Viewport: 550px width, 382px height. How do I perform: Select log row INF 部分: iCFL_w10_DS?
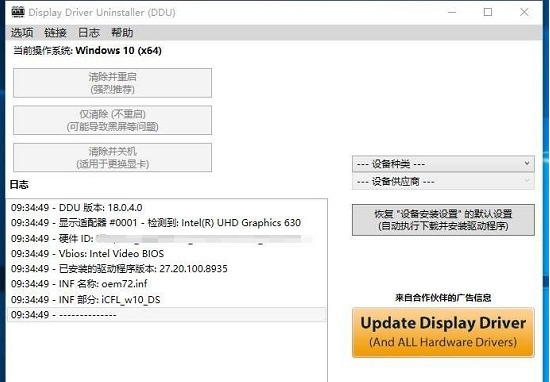pyautogui.click(x=167, y=300)
